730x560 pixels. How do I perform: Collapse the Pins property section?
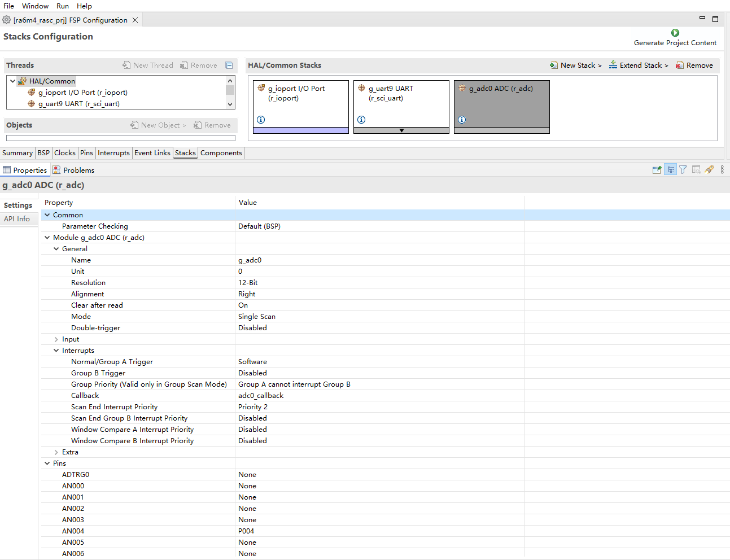click(x=47, y=463)
